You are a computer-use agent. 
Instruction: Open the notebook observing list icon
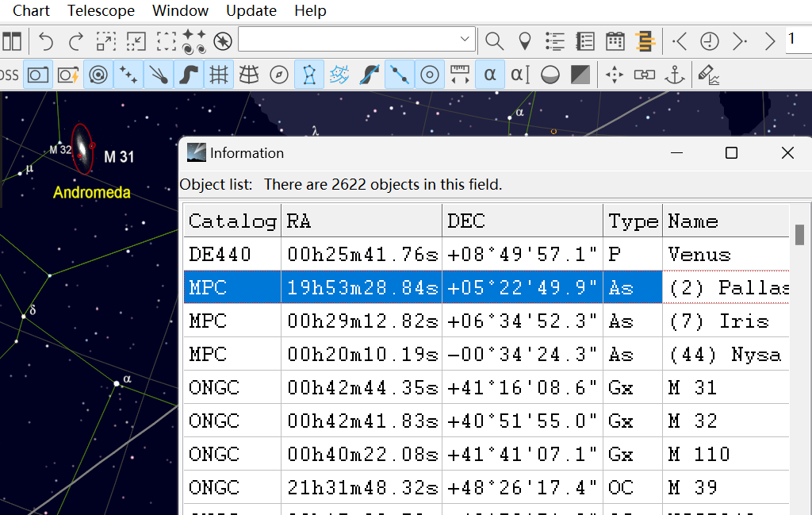tap(584, 41)
